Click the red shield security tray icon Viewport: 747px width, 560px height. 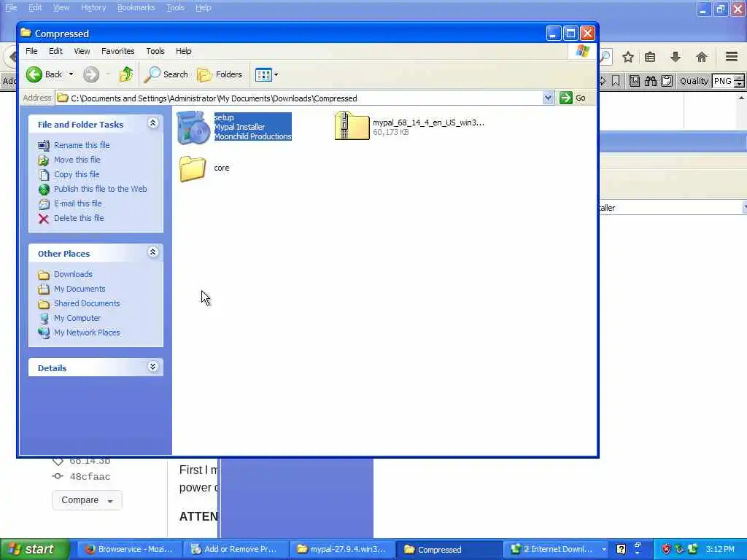click(666, 549)
